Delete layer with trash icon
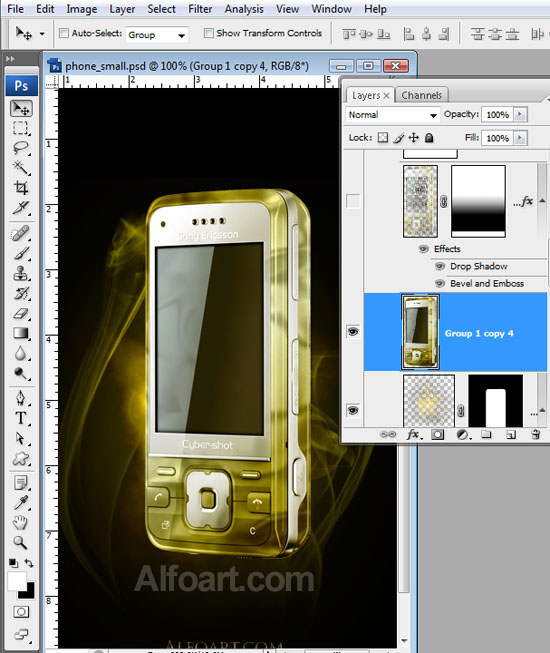Viewport: 550px width, 653px height. (x=536, y=435)
